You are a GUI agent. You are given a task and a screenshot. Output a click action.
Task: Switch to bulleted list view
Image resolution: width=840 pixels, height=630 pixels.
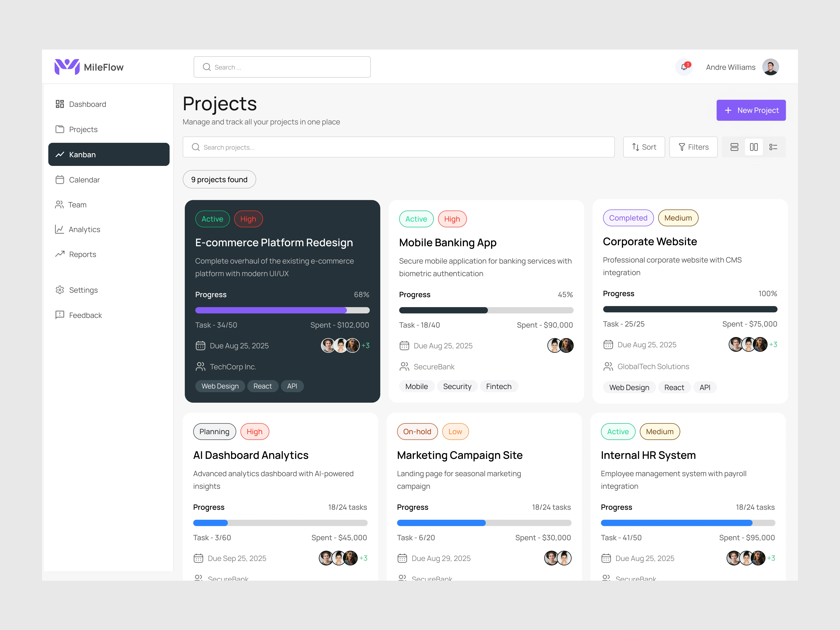tap(773, 147)
